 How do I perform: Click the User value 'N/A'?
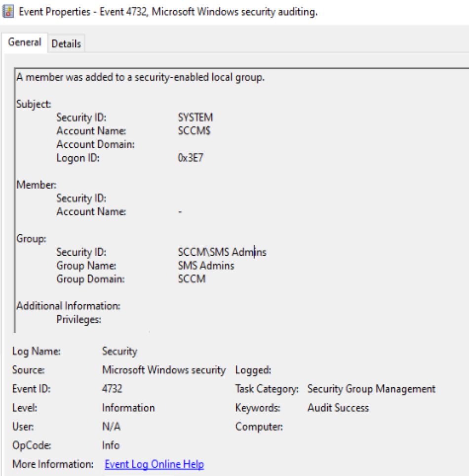tap(111, 427)
